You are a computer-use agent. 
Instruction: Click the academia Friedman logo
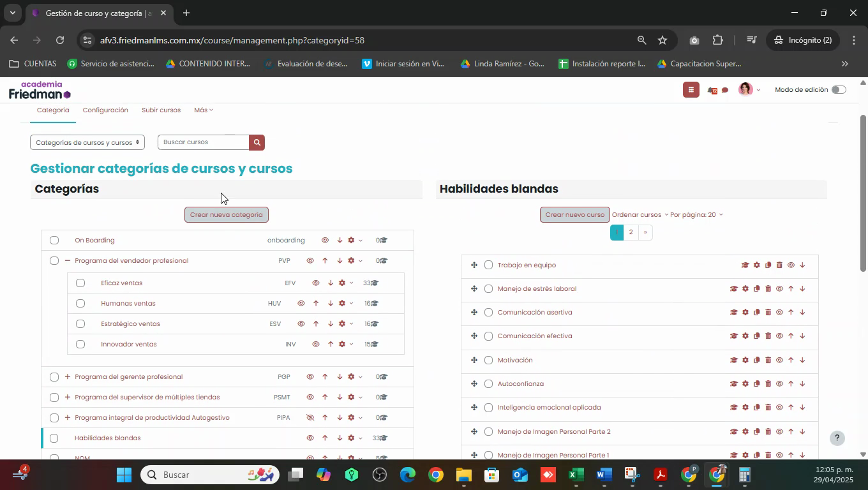pyautogui.click(x=40, y=90)
